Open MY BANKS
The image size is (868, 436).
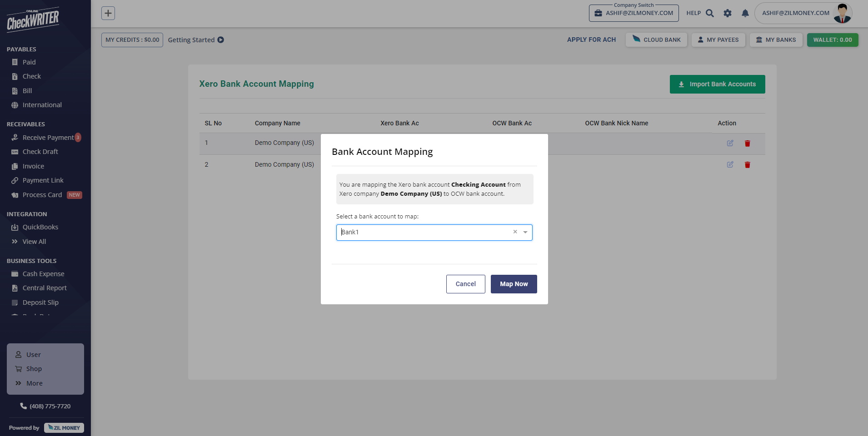[x=776, y=40]
